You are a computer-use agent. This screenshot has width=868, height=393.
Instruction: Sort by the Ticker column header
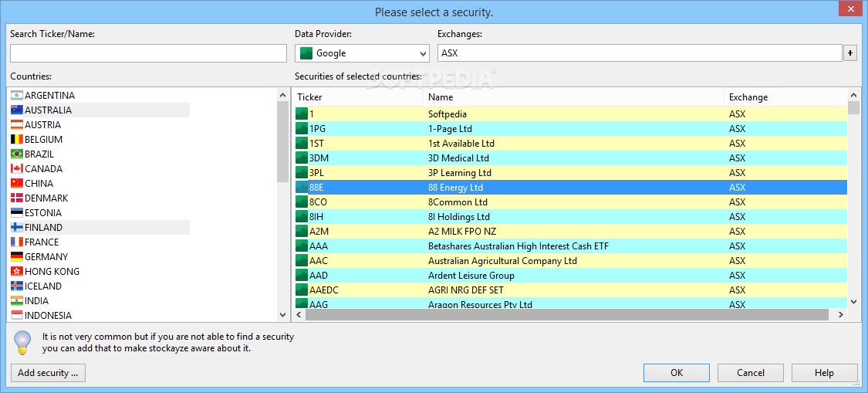coord(357,97)
